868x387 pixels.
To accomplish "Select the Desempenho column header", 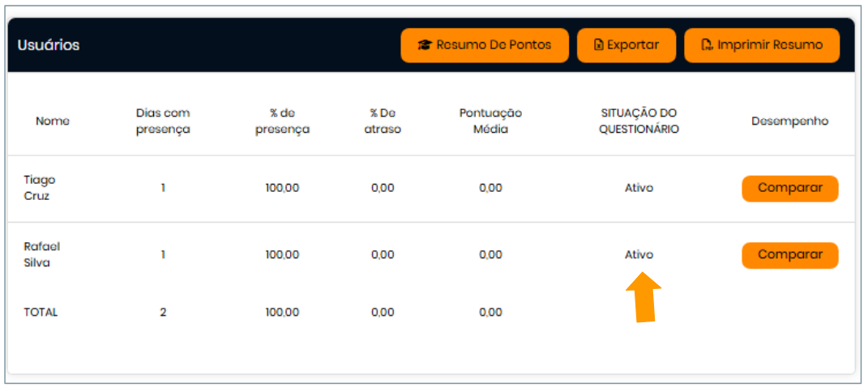I will coord(789,121).
